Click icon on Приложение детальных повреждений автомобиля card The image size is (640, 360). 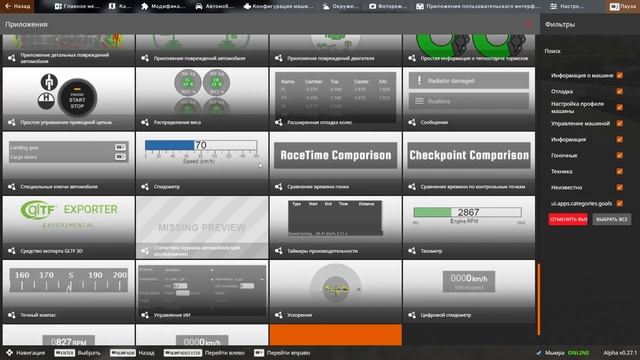point(11,58)
